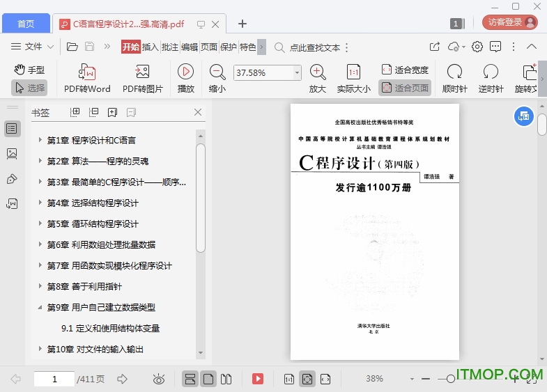Expand all bookmarks icon

(x=75, y=112)
